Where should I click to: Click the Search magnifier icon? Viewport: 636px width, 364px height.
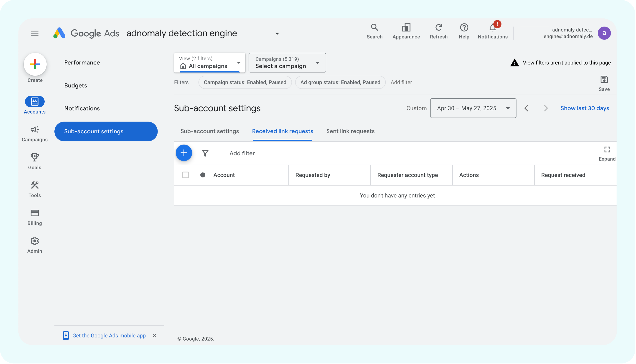[374, 27]
